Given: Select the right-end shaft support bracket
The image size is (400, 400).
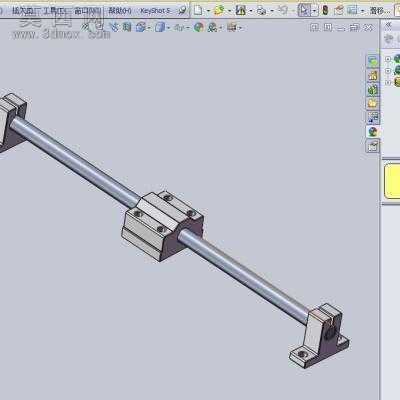Looking at the screenshot, I should pyautogui.click(x=319, y=336).
